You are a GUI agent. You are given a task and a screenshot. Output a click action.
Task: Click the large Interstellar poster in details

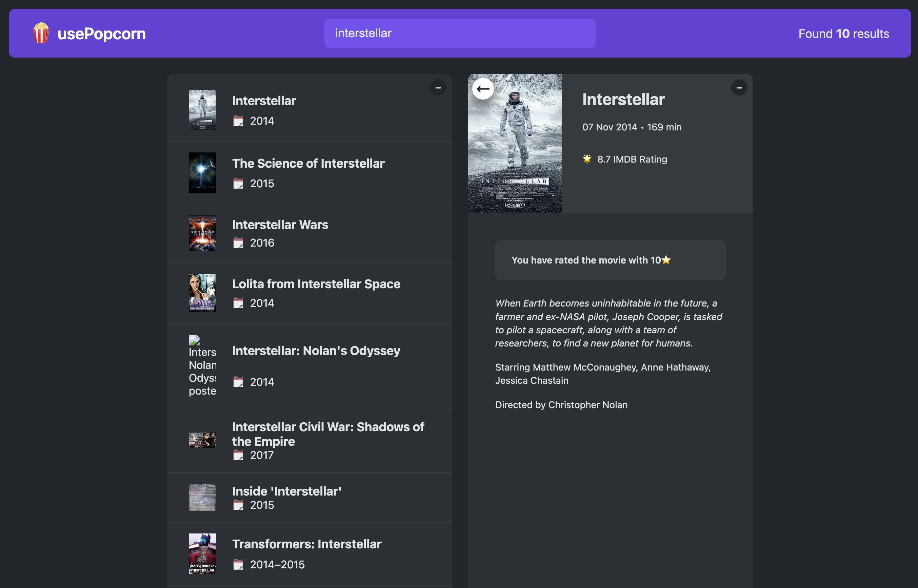tap(515, 143)
